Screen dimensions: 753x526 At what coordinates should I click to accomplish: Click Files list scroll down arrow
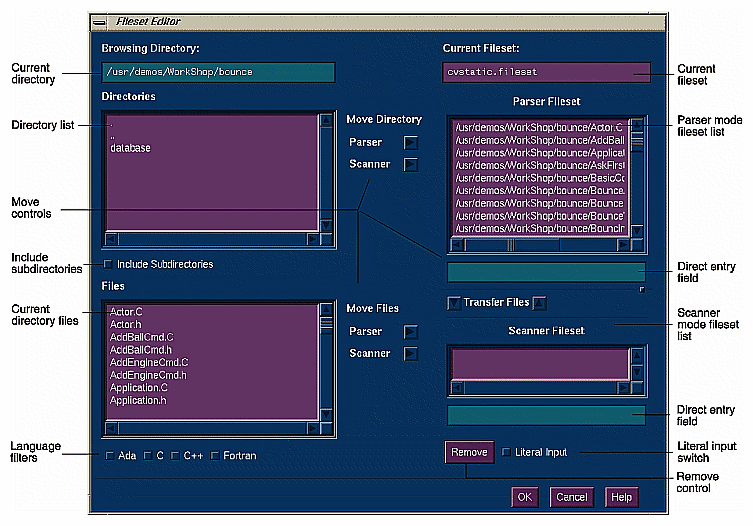click(x=326, y=415)
